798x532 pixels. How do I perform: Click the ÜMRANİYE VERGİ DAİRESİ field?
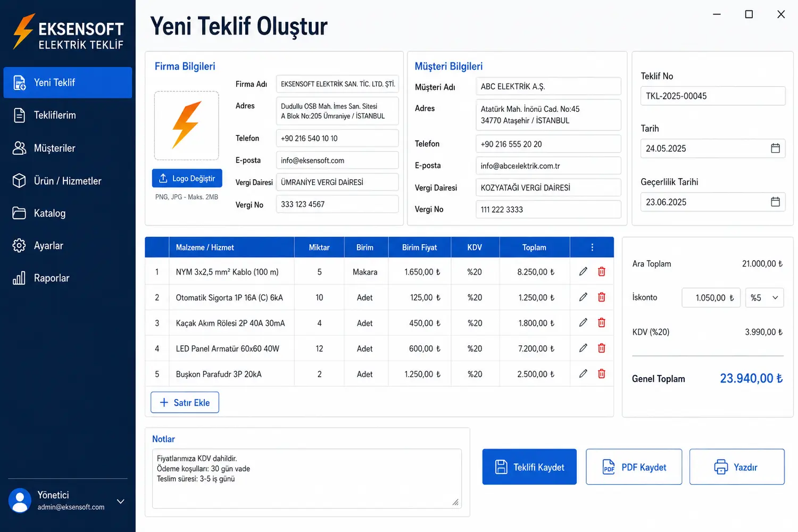[x=337, y=182]
